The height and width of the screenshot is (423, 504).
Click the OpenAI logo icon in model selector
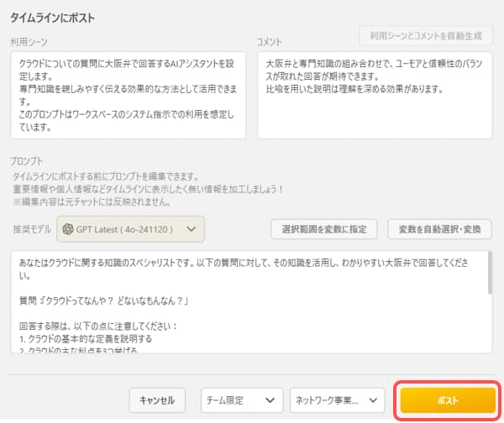point(71,227)
